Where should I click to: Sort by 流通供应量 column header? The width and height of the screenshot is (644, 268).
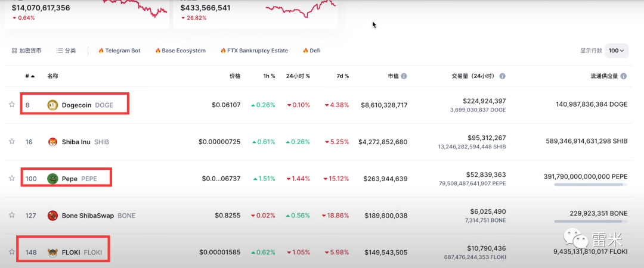click(x=603, y=76)
